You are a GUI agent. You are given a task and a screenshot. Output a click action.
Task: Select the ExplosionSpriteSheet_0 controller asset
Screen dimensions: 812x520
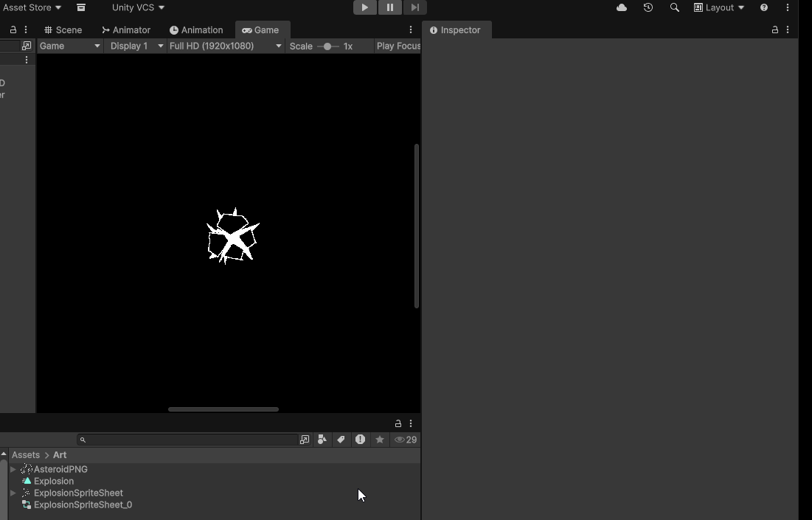point(213,505)
